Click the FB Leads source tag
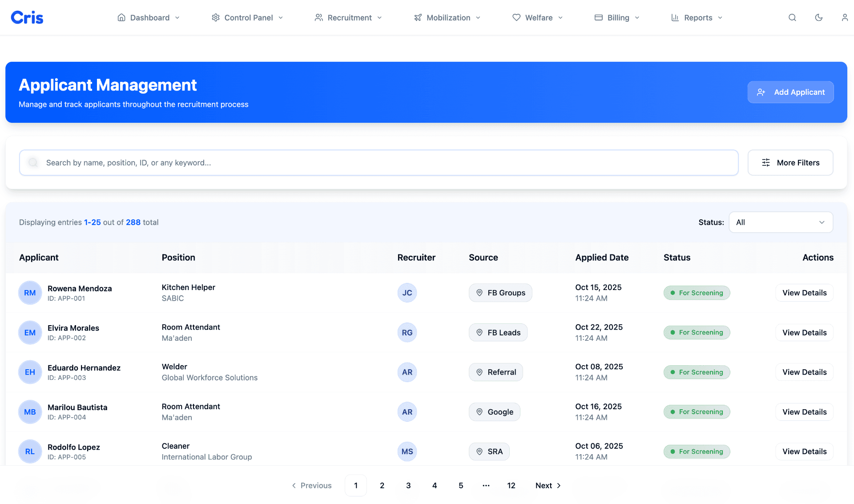This screenshot has height=504, width=854. coord(498,332)
